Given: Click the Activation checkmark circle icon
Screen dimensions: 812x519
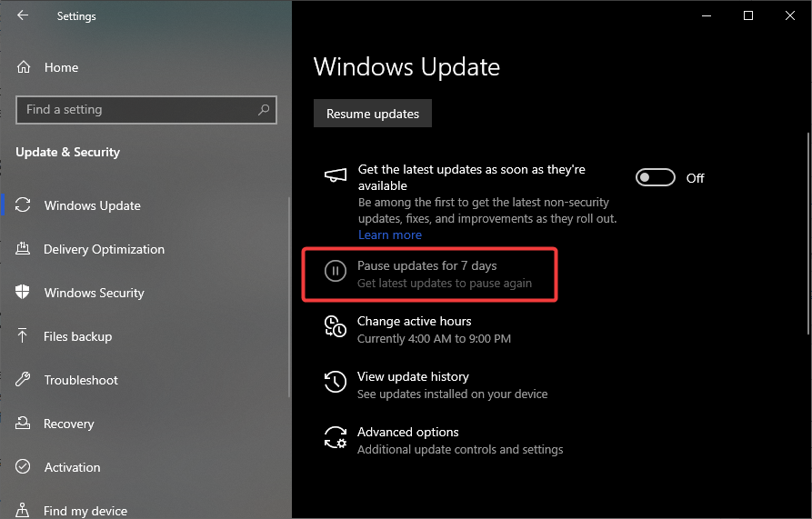Looking at the screenshot, I should (23, 467).
